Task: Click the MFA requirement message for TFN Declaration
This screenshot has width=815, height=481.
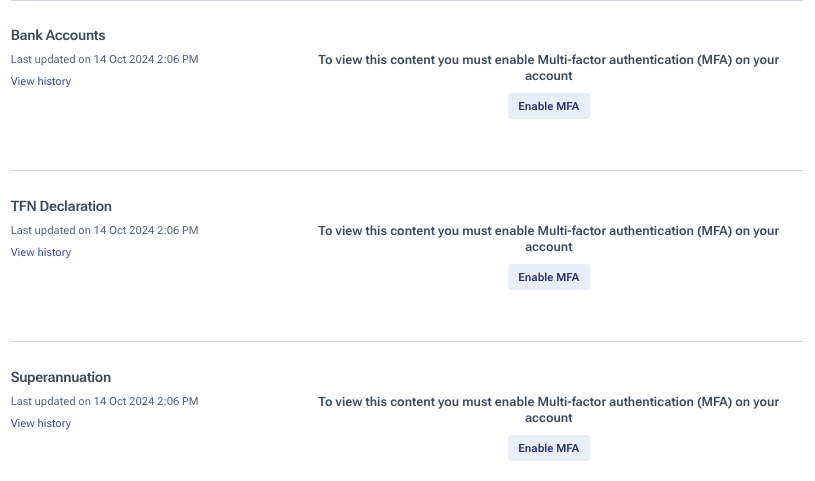Action: [x=548, y=239]
